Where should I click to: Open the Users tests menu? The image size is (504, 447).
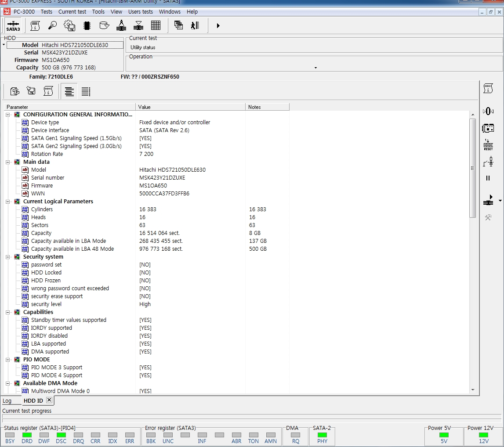[x=141, y=11]
